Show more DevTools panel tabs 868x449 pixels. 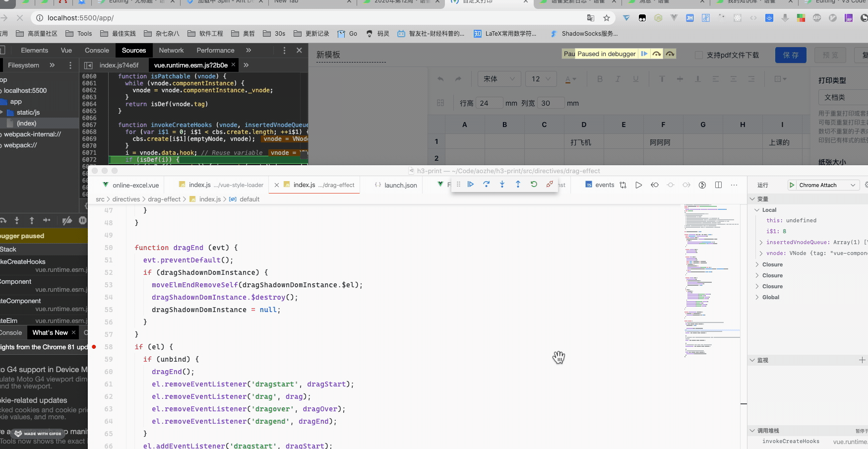248,51
